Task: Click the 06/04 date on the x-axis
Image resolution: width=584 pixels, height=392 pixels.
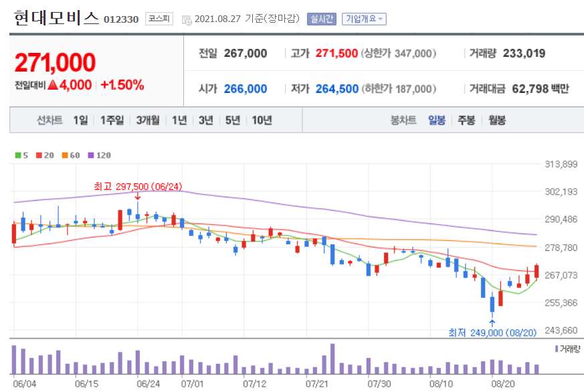Action: pyautogui.click(x=24, y=383)
